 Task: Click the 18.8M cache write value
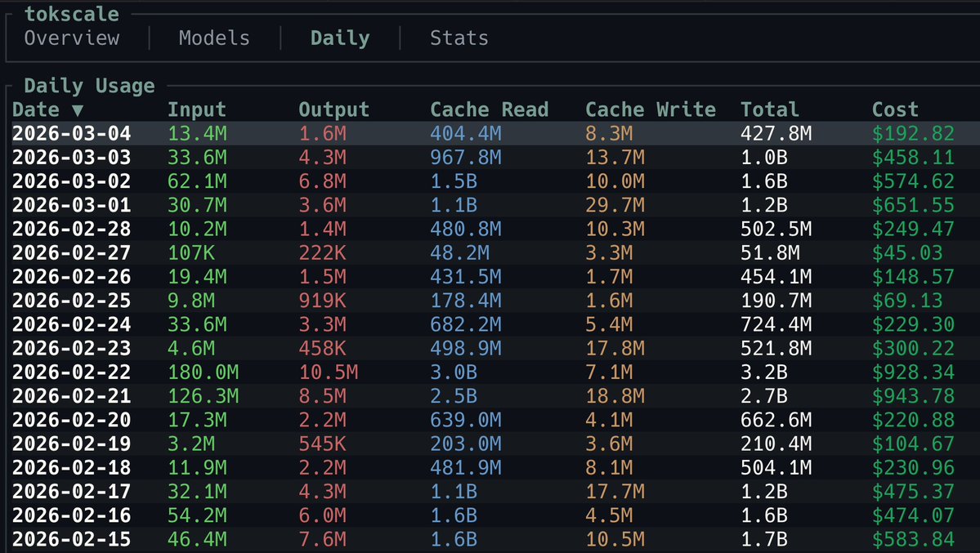(615, 396)
